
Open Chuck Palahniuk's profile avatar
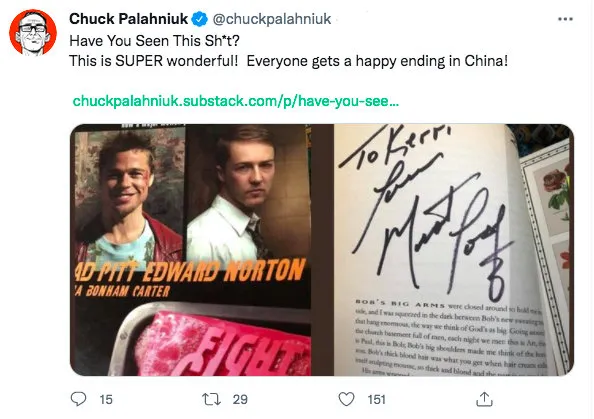pos(33,33)
